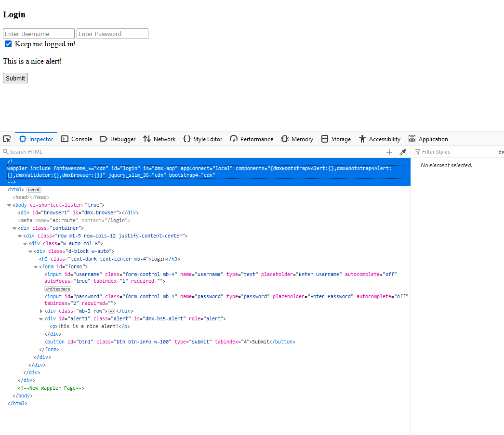Open the Application panel
This screenshot has height=435, width=504.
[428, 139]
